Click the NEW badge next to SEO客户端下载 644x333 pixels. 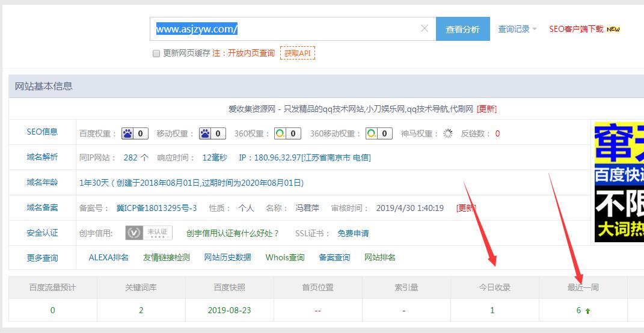(613, 29)
